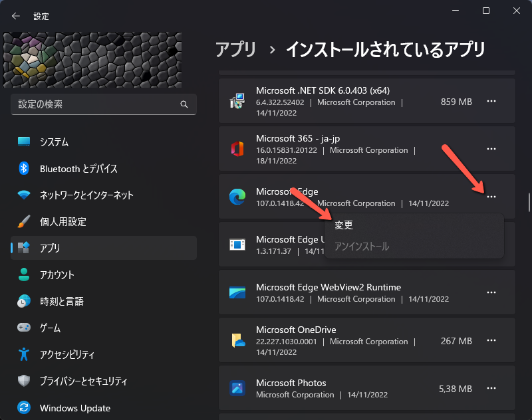Click the user profile banner image
Screen dimensions: 532x420
coord(92,60)
